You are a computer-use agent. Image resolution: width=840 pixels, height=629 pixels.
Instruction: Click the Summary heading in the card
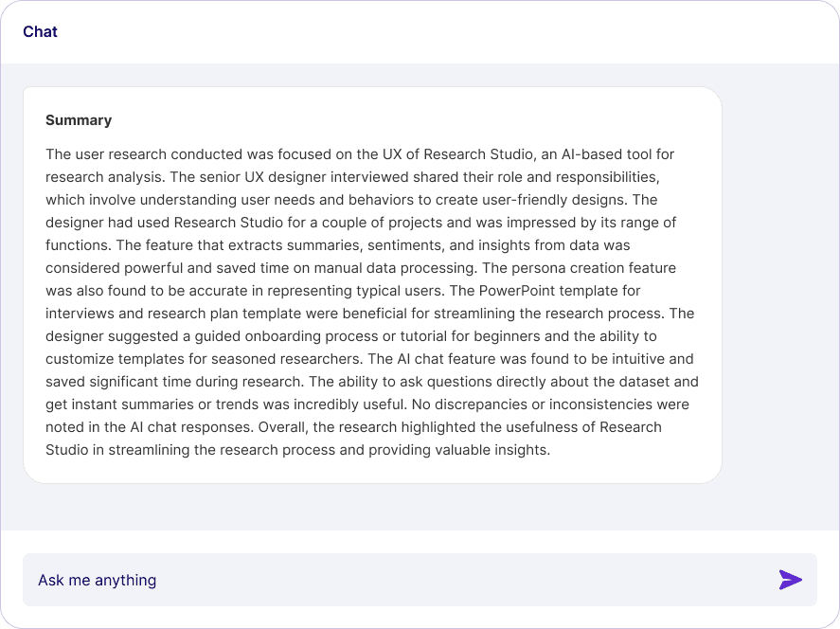[79, 120]
